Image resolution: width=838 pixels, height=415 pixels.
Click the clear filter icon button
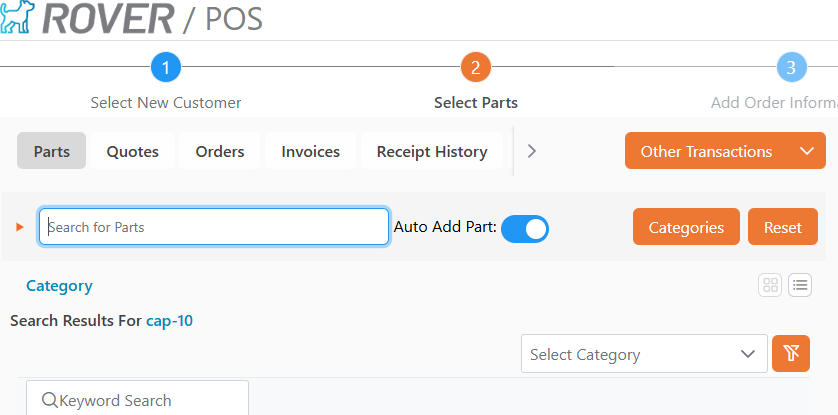click(791, 353)
